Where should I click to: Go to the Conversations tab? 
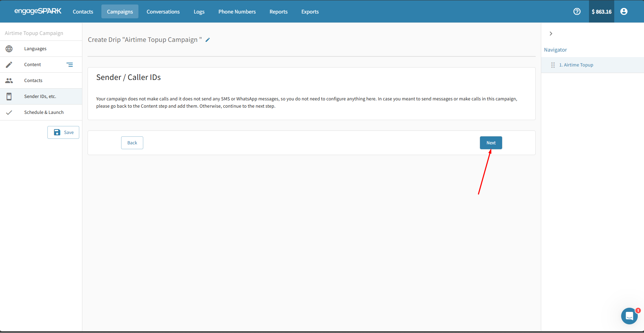tap(163, 11)
